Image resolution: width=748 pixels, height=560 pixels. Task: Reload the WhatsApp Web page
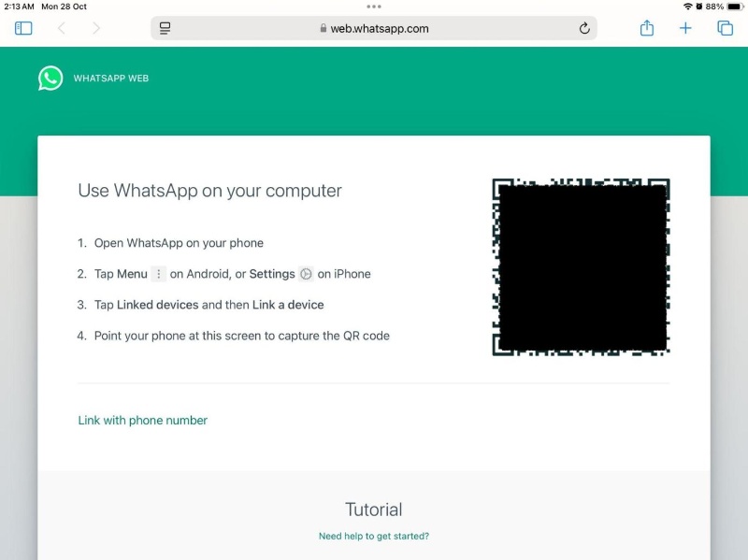[x=584, y=29]
